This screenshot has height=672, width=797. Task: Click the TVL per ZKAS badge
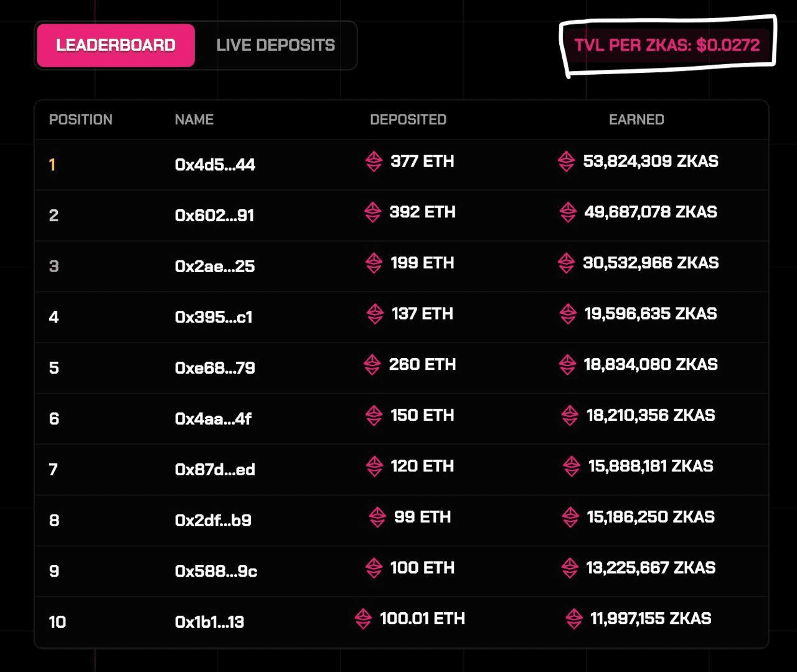pos(667,45)
